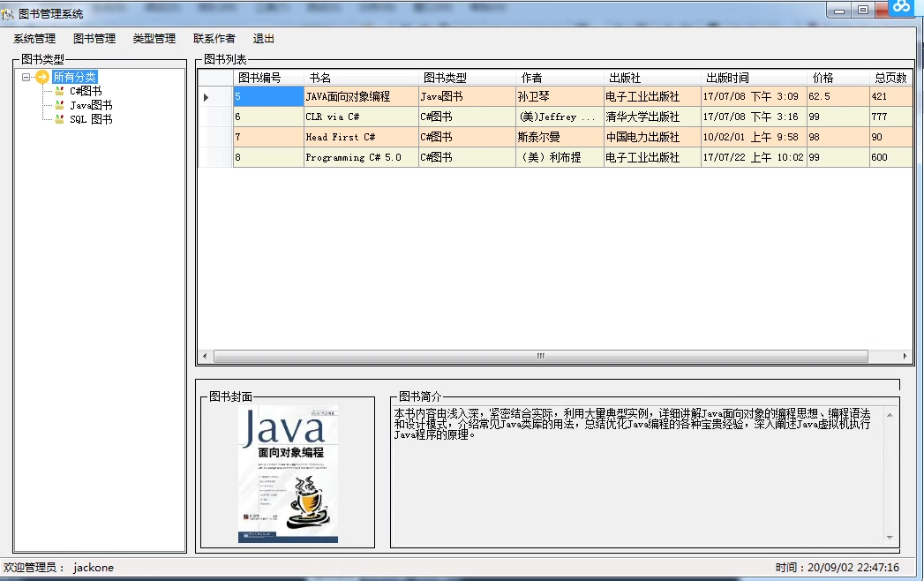Select the 所有分类 tree item

(75, 77)
